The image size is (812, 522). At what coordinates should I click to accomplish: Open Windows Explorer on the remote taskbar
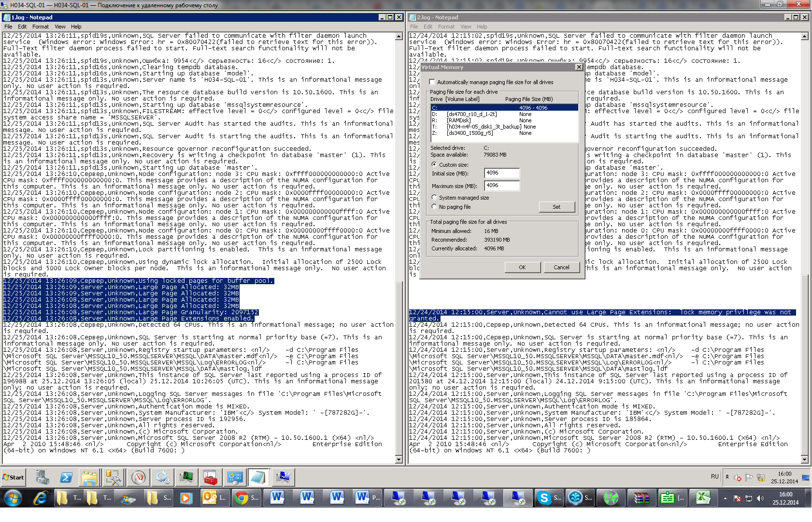90,478
